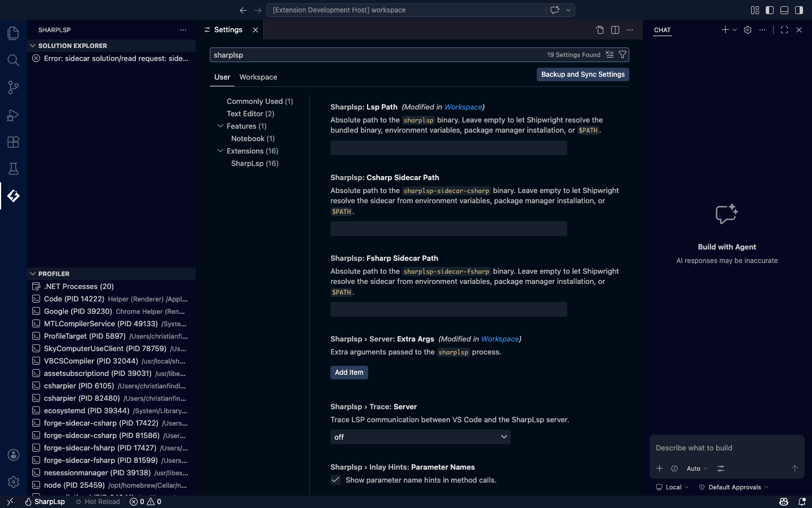Click Hot Reload in status bar
812x508 pixels.
point(98,502)
